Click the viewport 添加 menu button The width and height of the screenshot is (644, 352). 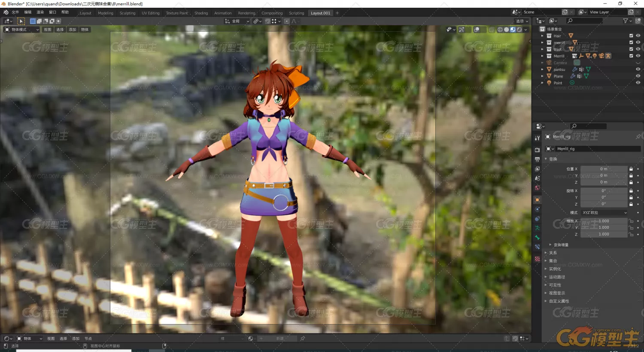click(x=73, y=30)
